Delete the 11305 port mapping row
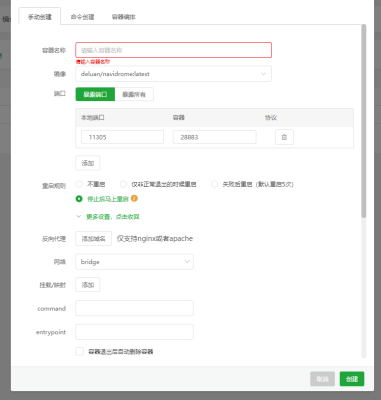Screen dimensions: 381x400 click(x=284, y=137)
